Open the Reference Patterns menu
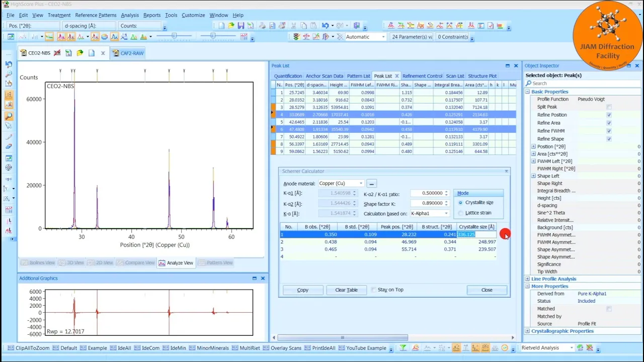 96,15
